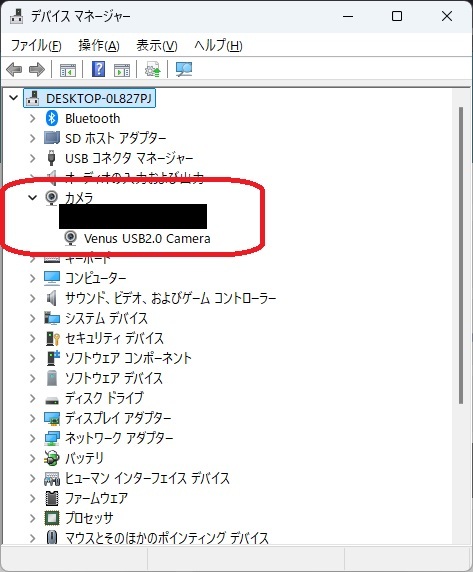Expand the コンピューター category

coord(32,278)
